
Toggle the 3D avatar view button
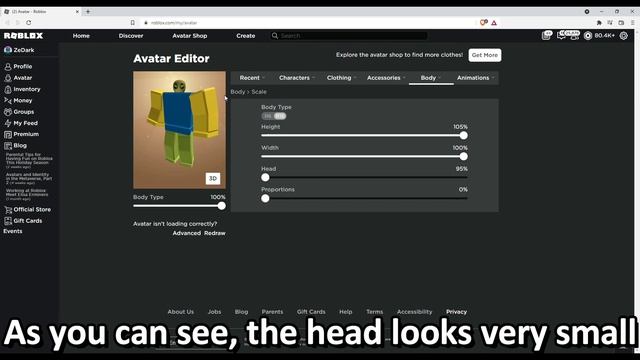click(x=213, y=179)
